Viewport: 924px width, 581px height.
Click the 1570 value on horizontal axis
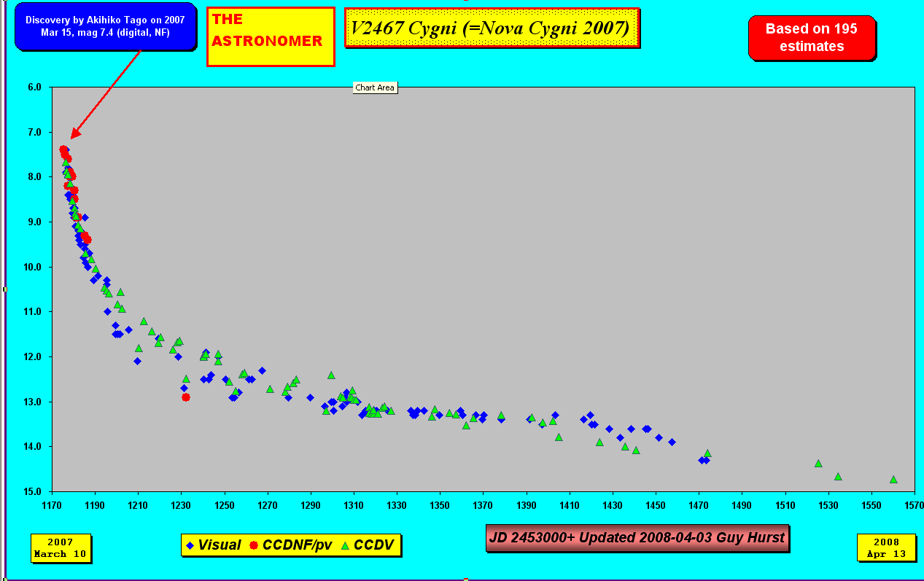click(x=915, y=505)
